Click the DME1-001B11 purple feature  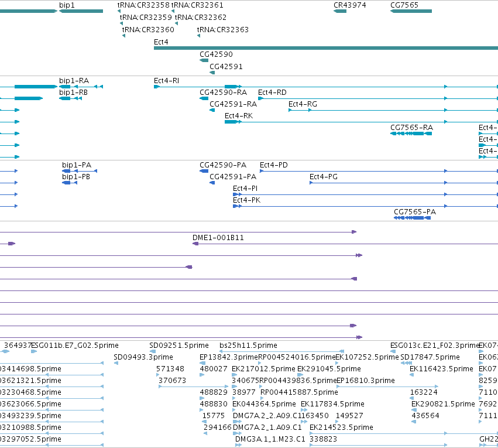click(345, 244)
